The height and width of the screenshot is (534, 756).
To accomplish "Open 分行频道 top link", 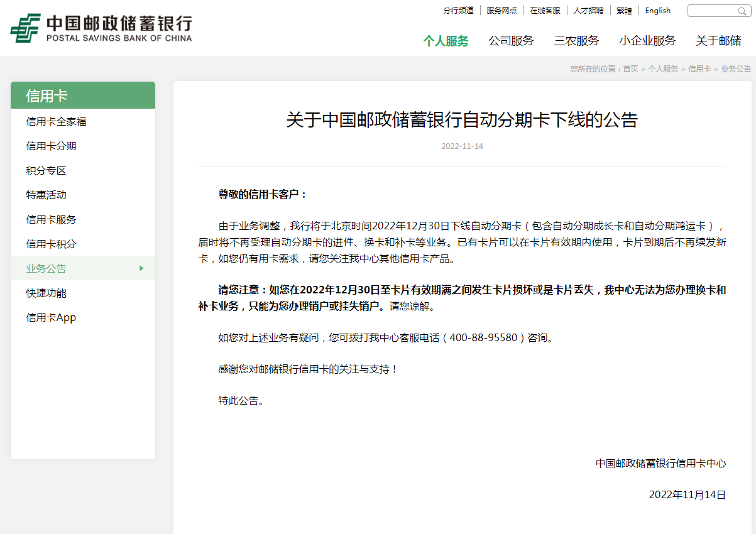I will 458,11.
